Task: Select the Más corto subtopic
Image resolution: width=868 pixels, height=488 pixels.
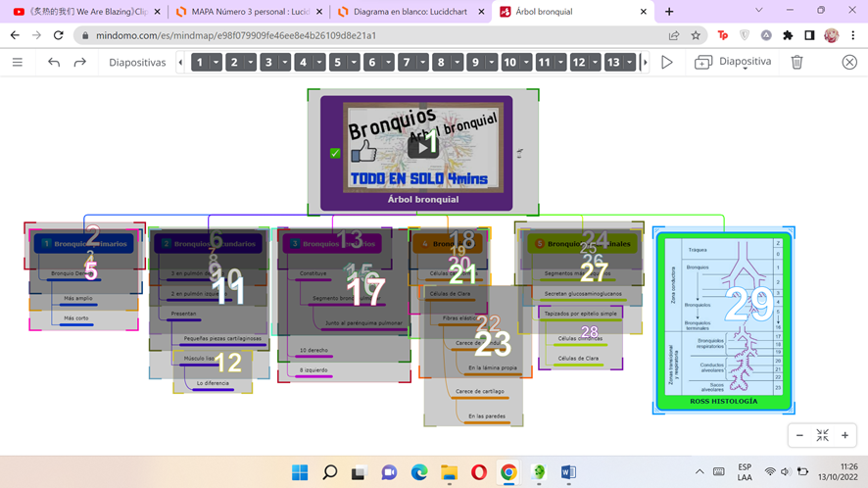Action: 76,318
